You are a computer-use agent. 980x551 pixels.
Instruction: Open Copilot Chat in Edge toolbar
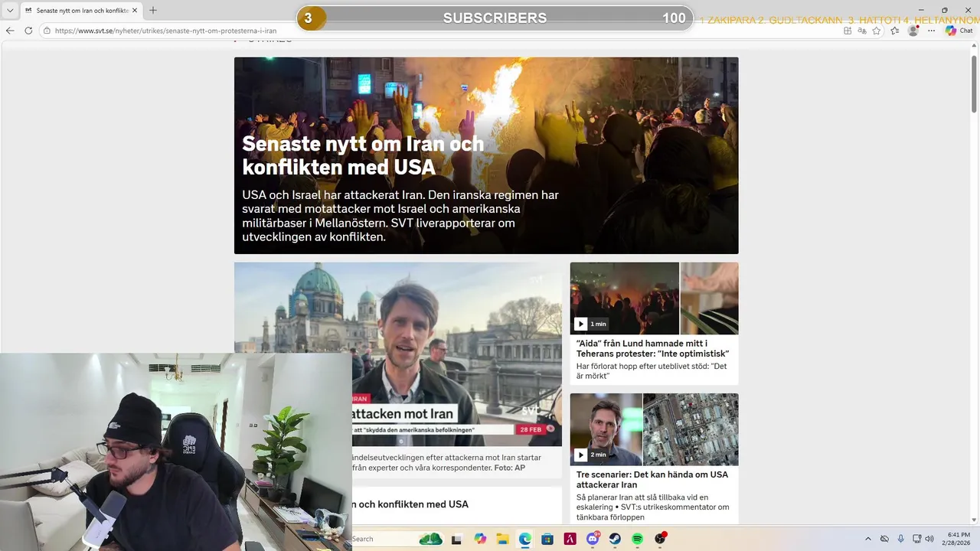[x=959, y=31]
